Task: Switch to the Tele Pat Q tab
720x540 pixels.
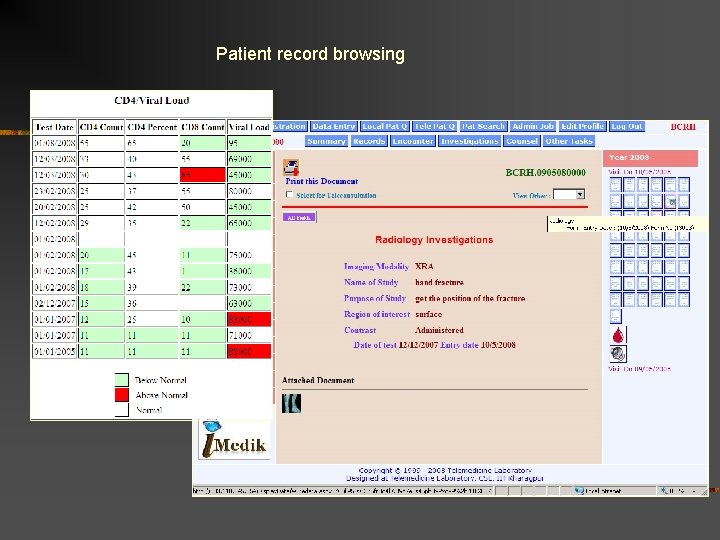Action: coord(434,126)
